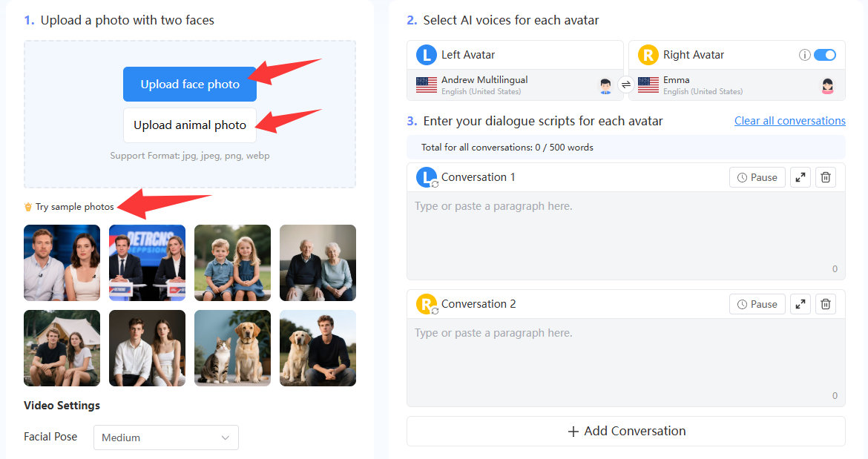The image size is (868, 459).
Task: Open Andrew Multilingual voice selector
Action: [512, 84]
